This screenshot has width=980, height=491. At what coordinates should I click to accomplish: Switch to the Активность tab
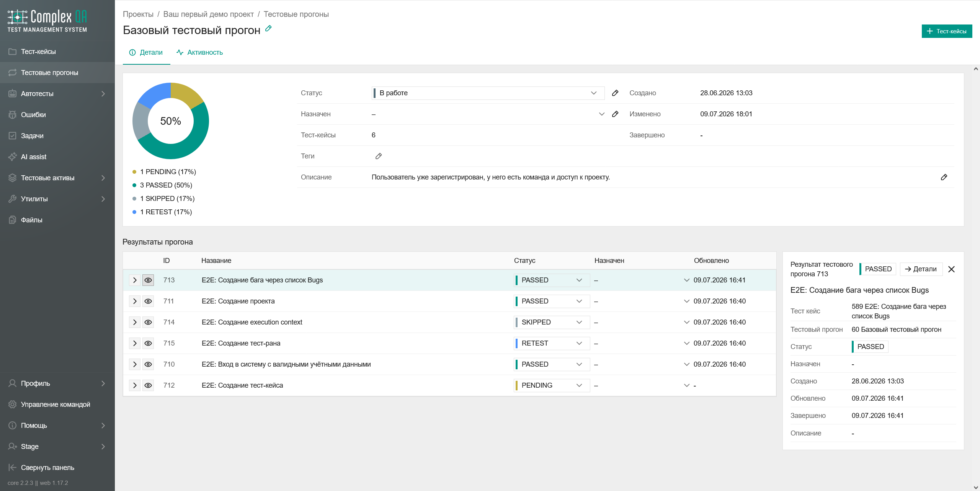tap(200, 52)
